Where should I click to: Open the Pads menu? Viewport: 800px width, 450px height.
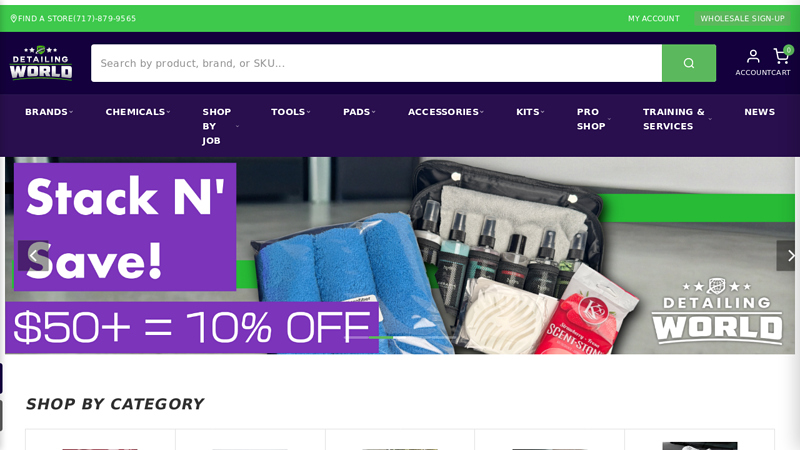pos(359,112)
